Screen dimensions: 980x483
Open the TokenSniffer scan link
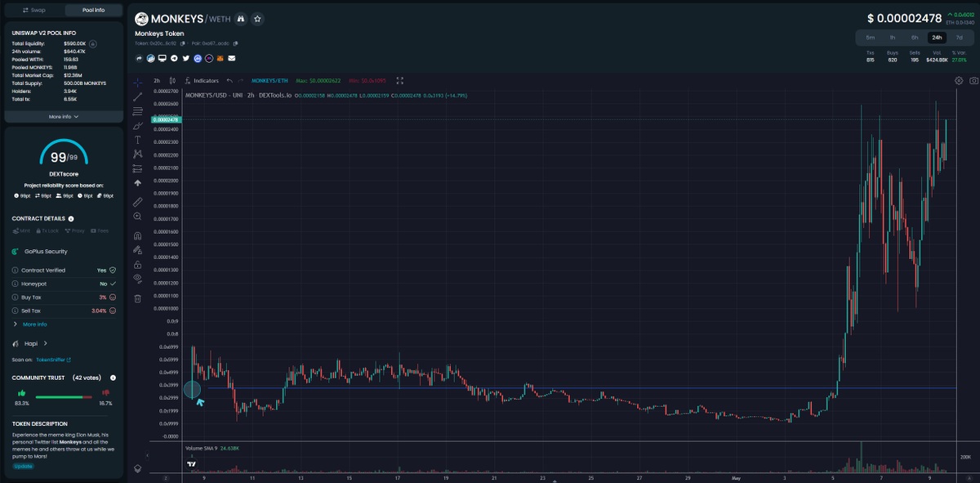pos(54,360)
